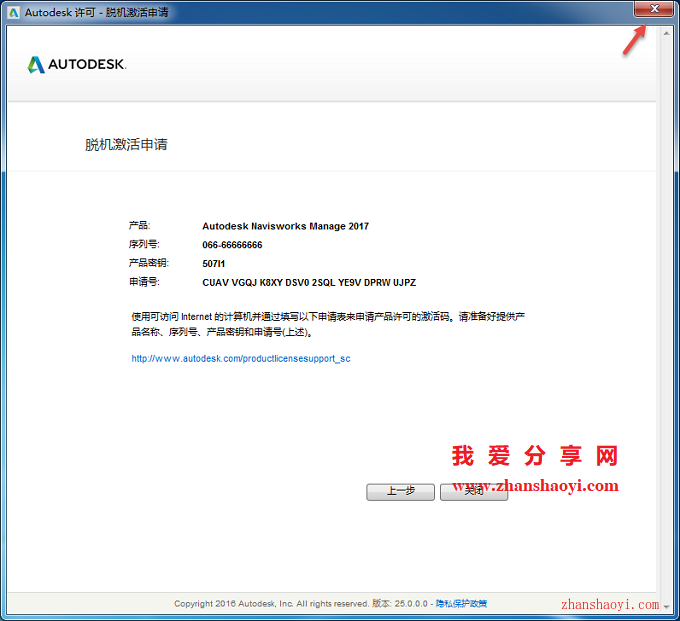Click the 产品密钥 label
The image size is (680, 621).
tap(149, 263)
